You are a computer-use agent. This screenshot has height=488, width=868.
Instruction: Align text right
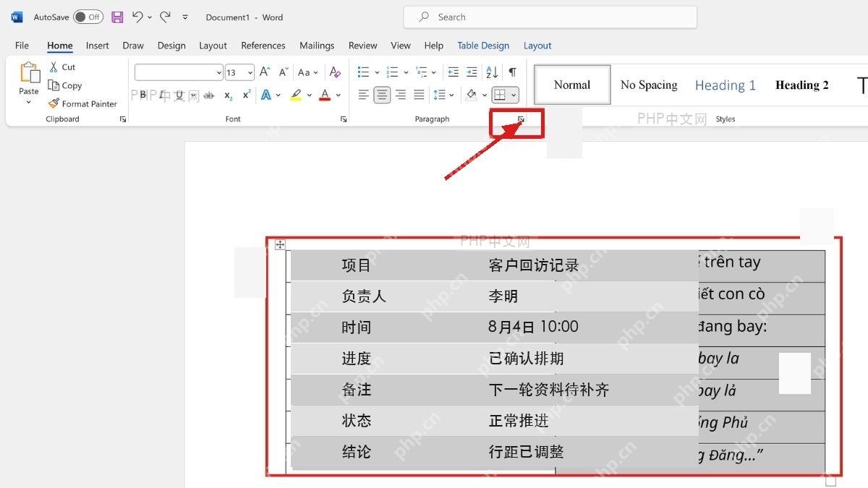401,95
